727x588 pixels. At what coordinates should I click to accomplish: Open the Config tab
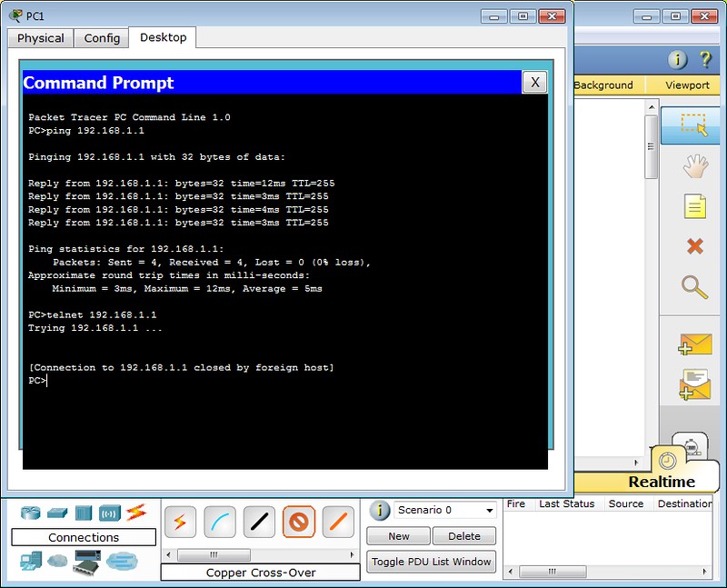pos(102,38)
